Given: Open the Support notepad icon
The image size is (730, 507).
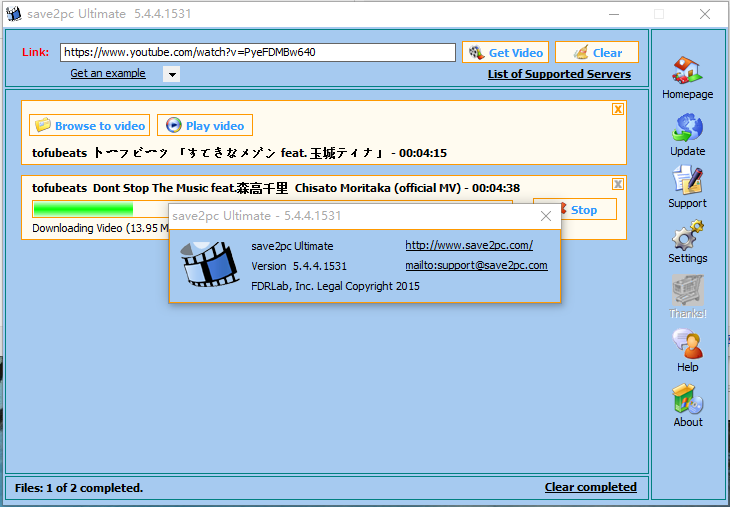Looking at the screenshot, I should coord(687,181).
